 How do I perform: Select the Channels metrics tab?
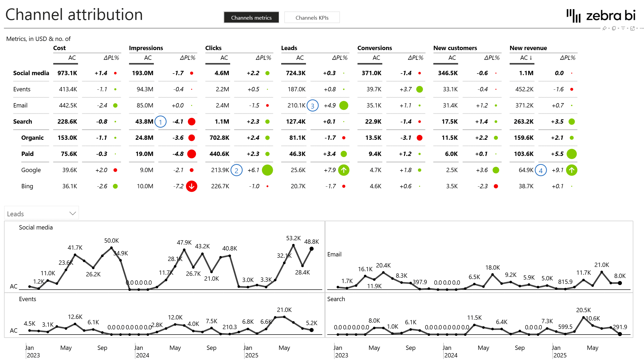(x=251, y=17)
